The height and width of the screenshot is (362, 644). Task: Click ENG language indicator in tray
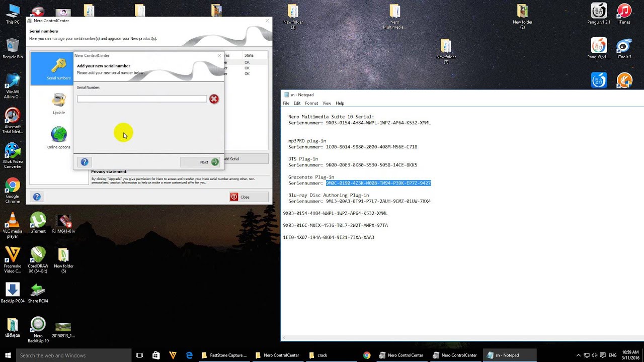(x=612, y=355)
